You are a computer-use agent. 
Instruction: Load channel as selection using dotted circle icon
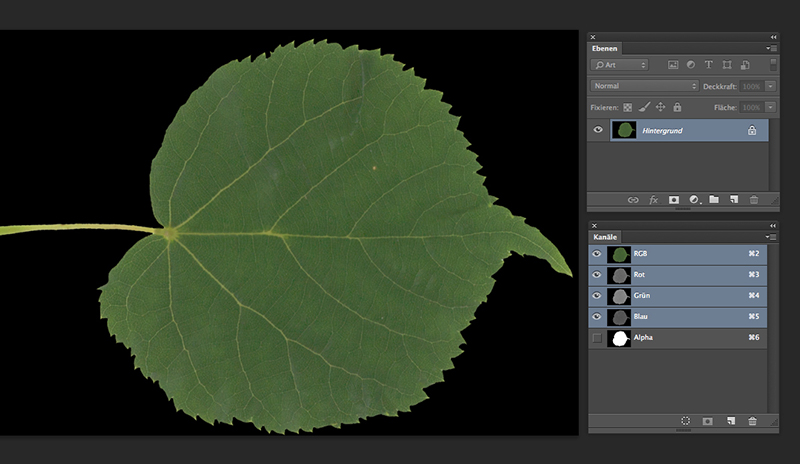[686, 422]
